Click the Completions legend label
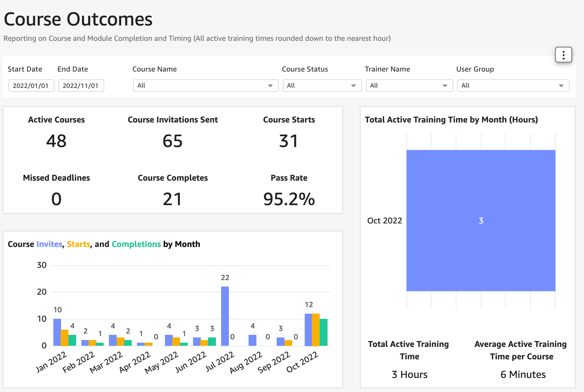Image resolution: width=584 pixels, height=392 pixels. pos(136,244)
